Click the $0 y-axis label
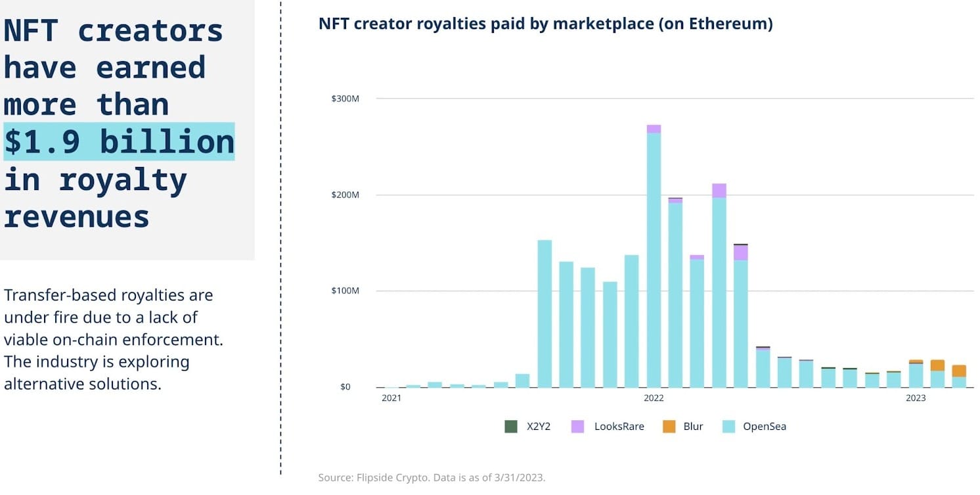980x495 pixels. (345, 387)
